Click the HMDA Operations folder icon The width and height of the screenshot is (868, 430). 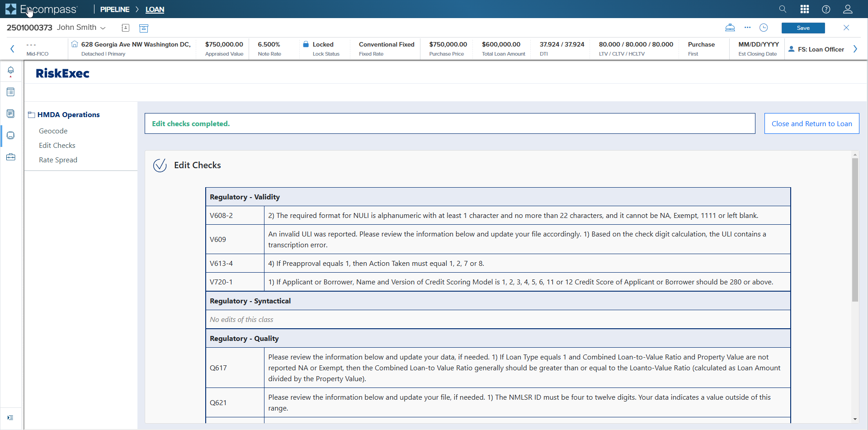pyautogui.click(x=32, y=115)
